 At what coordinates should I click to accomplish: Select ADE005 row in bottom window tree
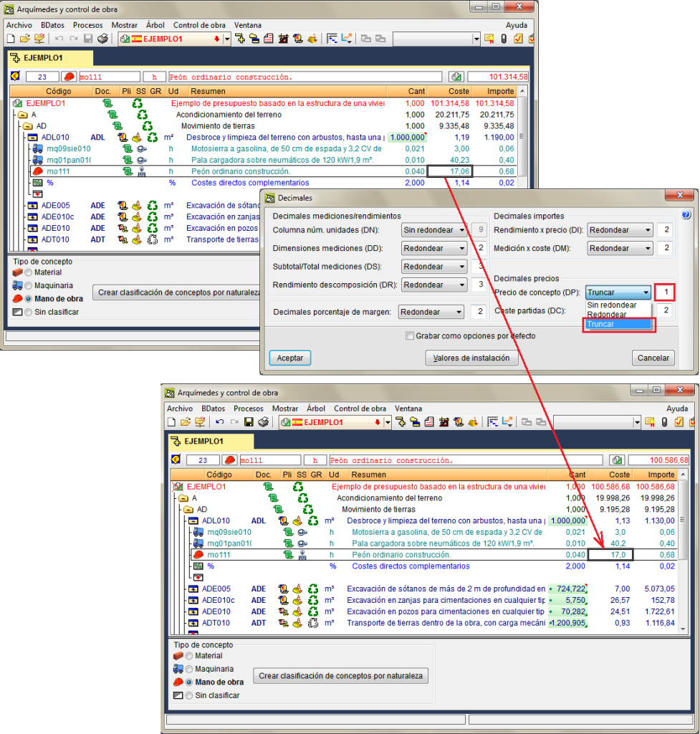(x=424, y=589)
